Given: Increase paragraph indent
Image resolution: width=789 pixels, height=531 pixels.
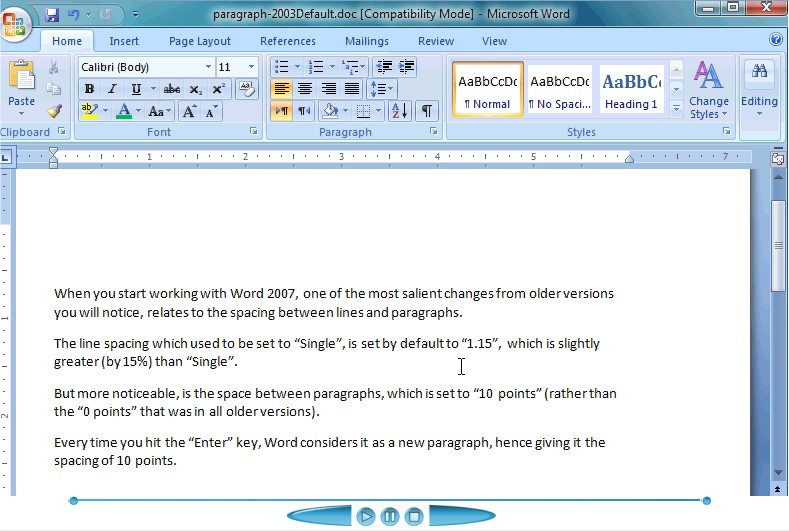Looking at the screenshot, I should 406,66.
